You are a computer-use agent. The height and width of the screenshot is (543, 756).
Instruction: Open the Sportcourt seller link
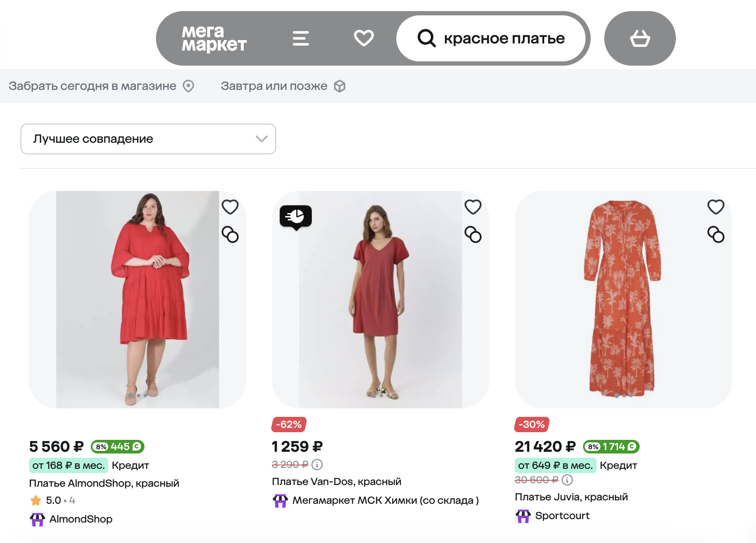coord(562,516)
